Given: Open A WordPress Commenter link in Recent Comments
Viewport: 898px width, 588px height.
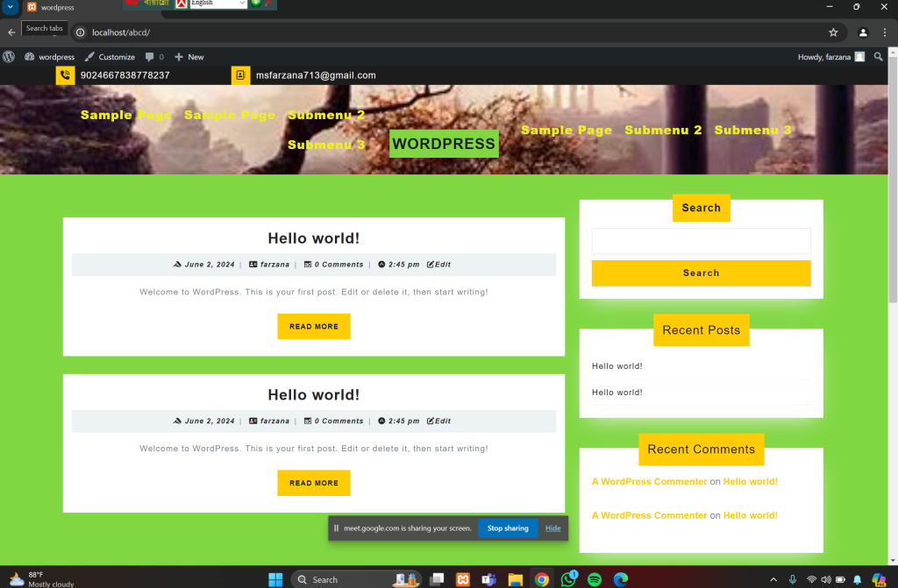Looking at the screenshot, I should click(x=649, y=482).
